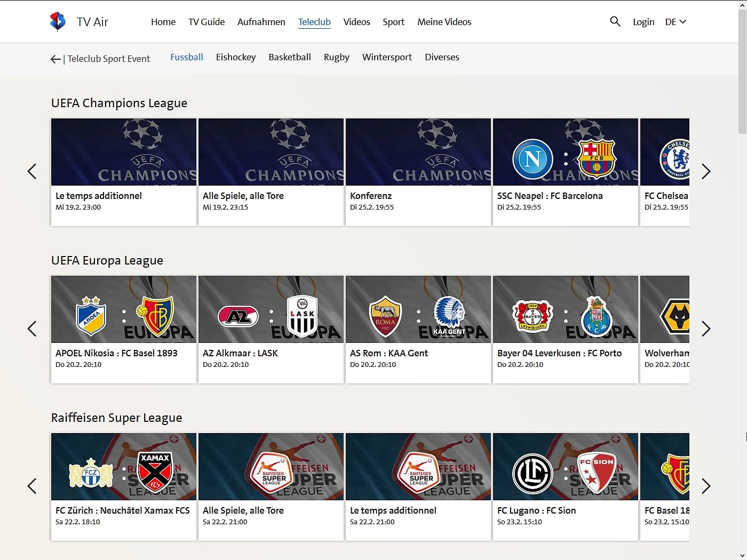Open AS Rom : KAA Gent title
Screen dimensions: 747x560
[389, 353]
